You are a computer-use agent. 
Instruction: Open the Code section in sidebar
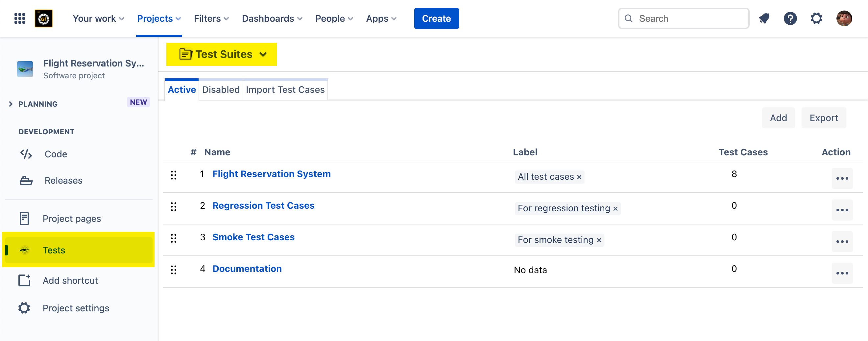point(56,154)
